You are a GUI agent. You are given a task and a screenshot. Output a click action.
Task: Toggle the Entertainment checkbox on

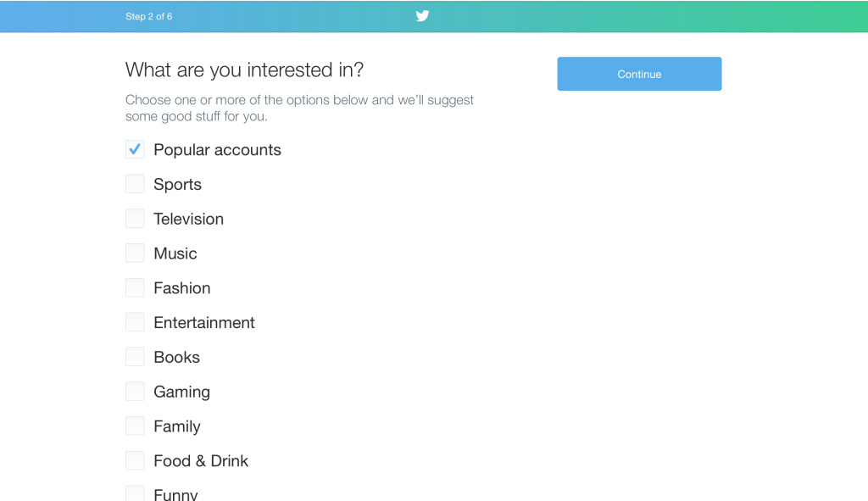coord(135,322)
